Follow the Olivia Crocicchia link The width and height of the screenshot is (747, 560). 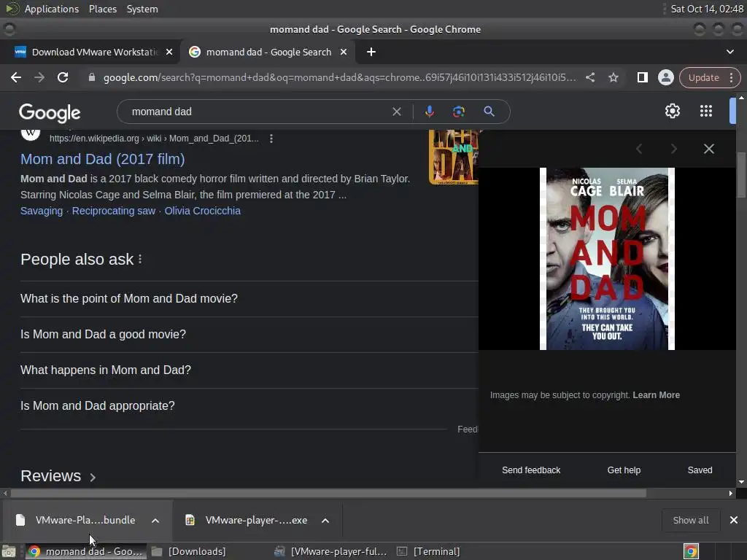(203, 211)
